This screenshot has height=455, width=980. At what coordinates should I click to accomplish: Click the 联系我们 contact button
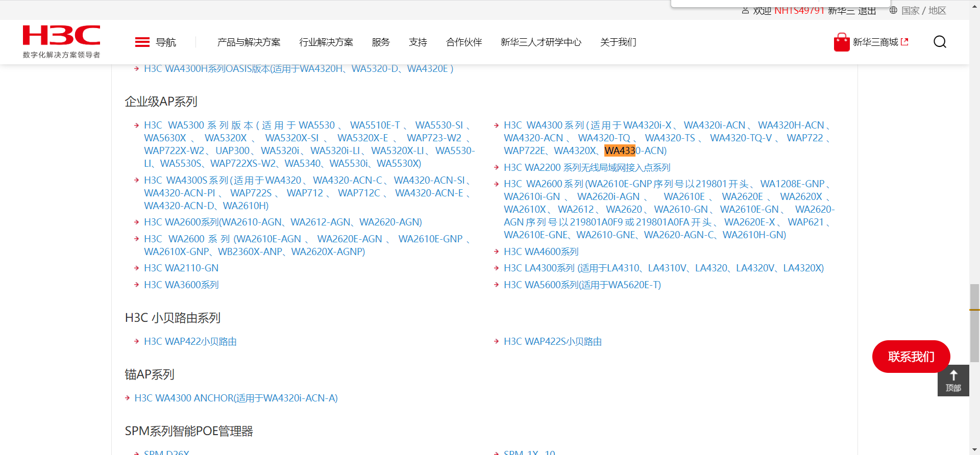(911, 357)
